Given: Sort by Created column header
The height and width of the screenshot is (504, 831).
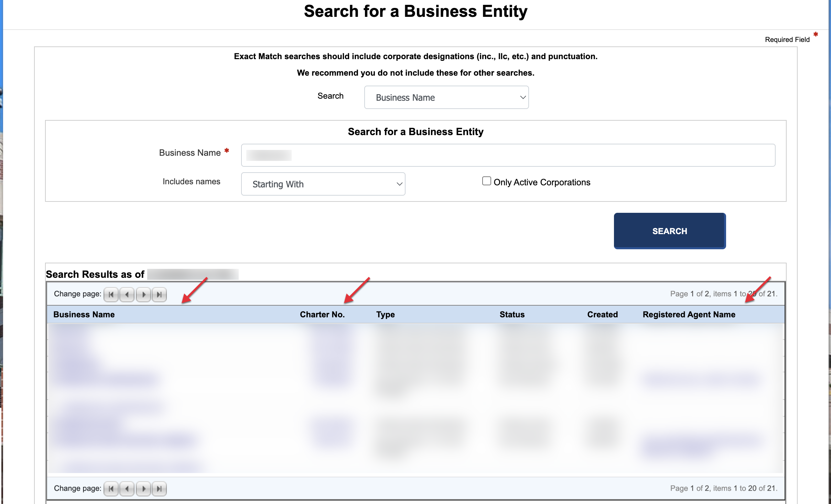Looking at the screenshot, I should point(602,315).
